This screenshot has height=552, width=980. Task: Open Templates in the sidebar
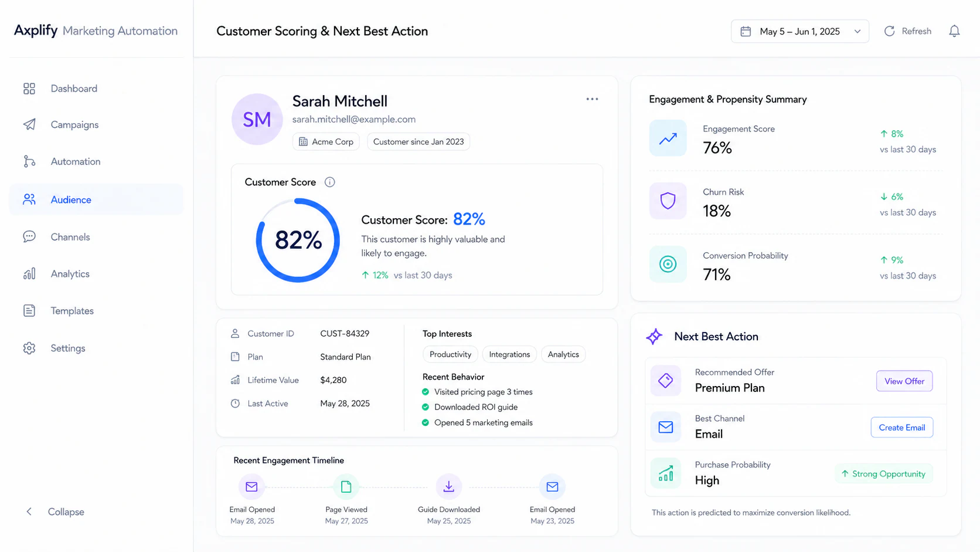click(96, 311)
